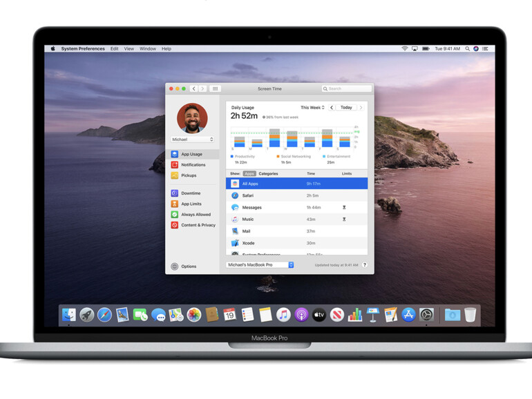Open the Help menu
The height and width of the screenshot is (399, 532).
pos(167,49)
